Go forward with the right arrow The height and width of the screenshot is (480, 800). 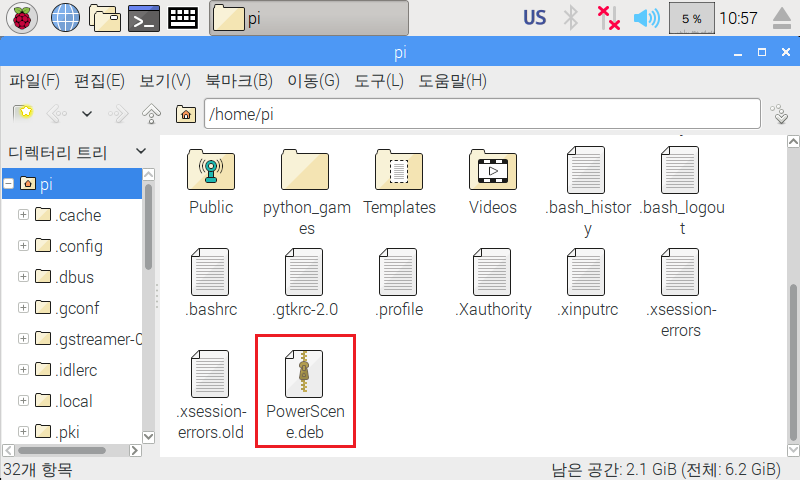(x=118, y=114)
